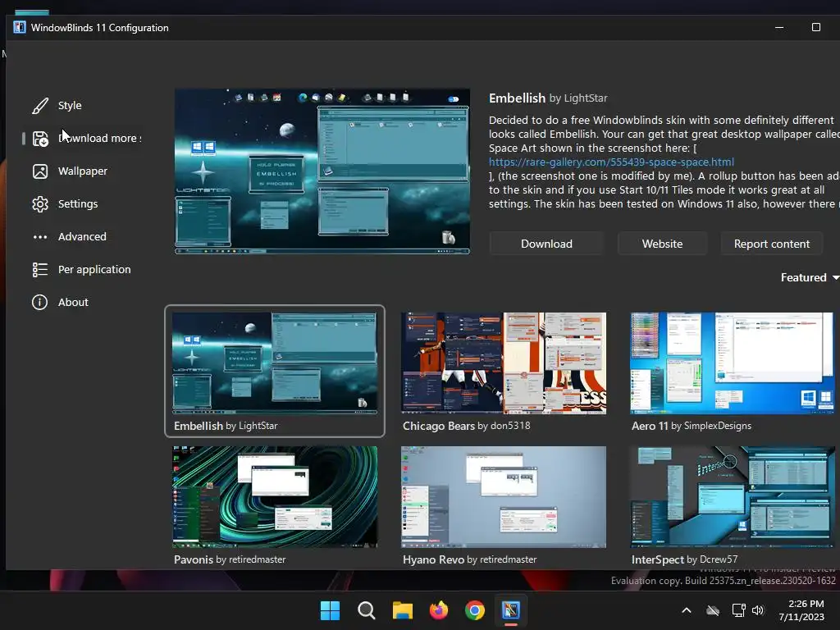Viewport: 840px width, 630px height.
Task: Click the 'Hyano Revo by retiredmaster' caption
Action: coord(469,559)
